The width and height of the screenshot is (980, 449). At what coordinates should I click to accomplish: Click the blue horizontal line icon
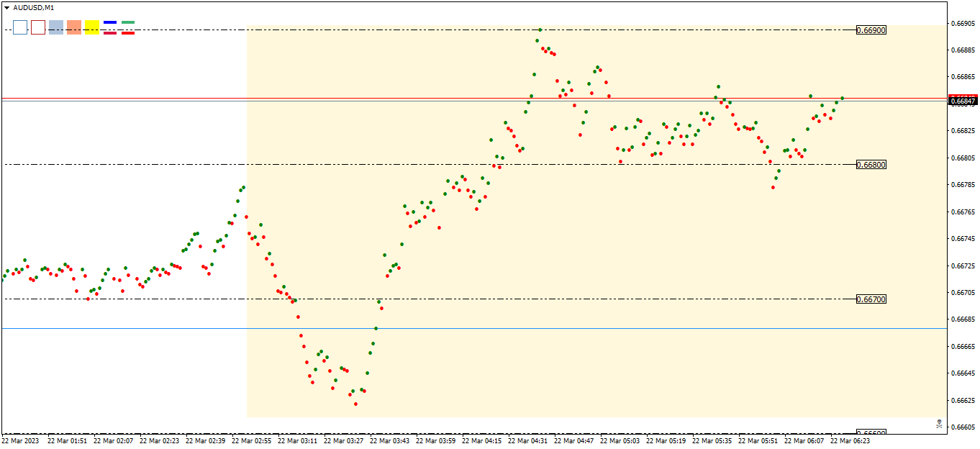tap(110, 22)
